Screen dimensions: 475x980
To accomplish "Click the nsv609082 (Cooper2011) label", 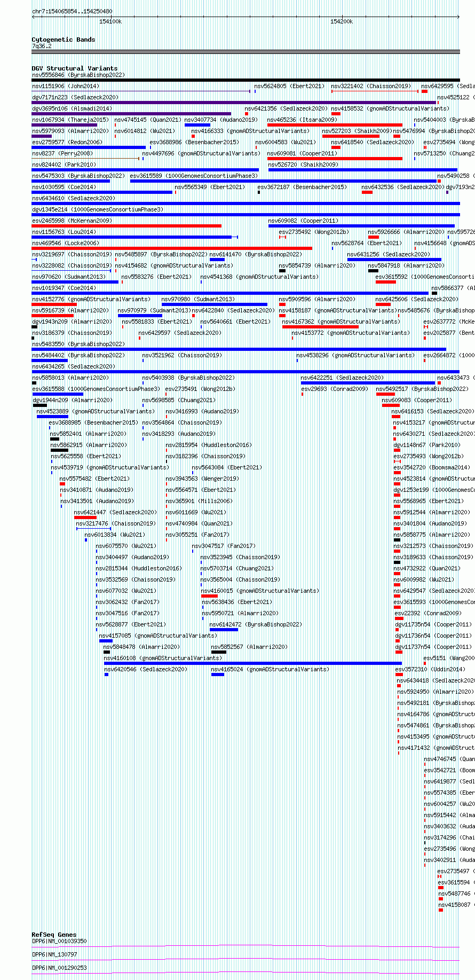I will pyautogui.click(x=303, y=221).
